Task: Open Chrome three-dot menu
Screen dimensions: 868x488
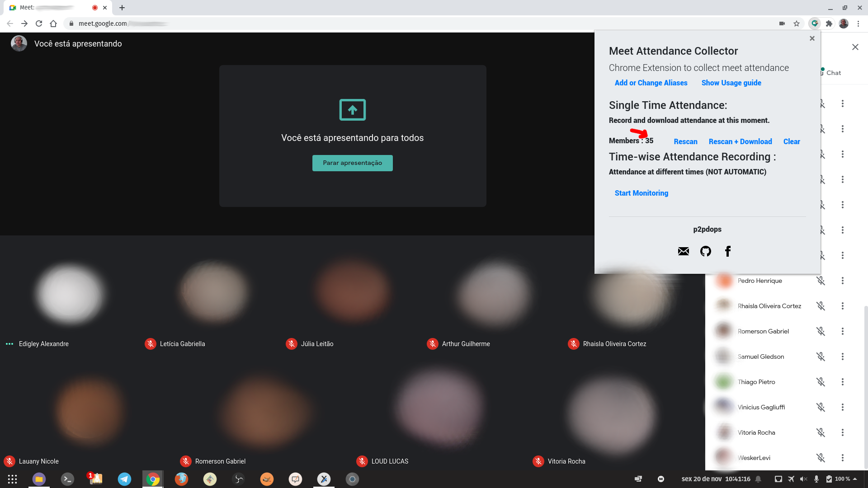Action: 858,23
